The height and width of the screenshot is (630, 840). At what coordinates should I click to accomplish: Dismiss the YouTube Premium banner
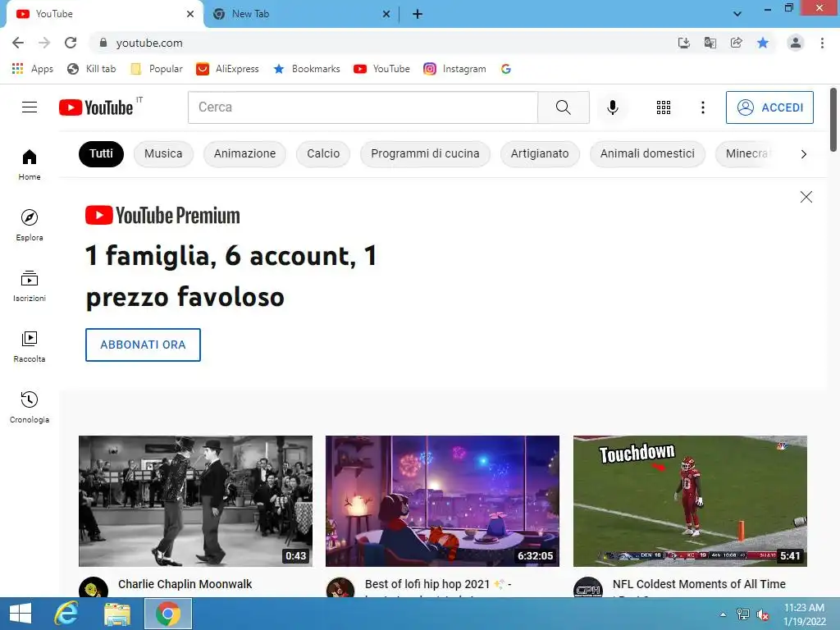point(806,197)
